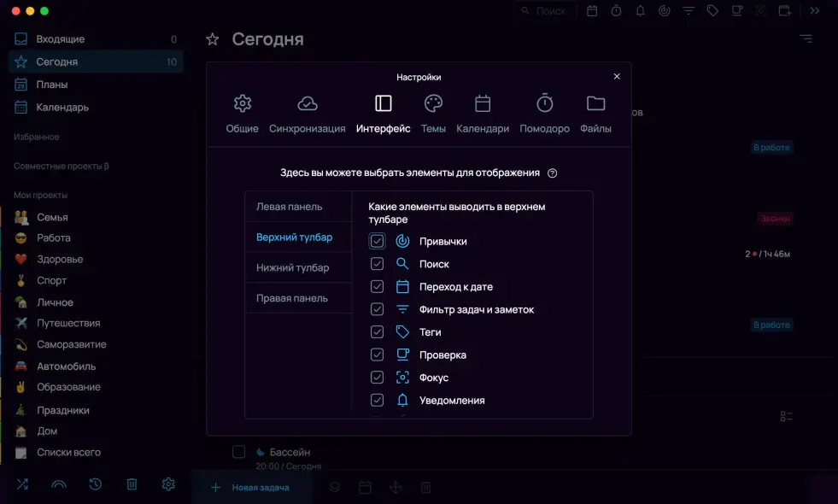The image size is (838, 504).
Task: Click the Новая задача button
Action: (x=251, y=487)
